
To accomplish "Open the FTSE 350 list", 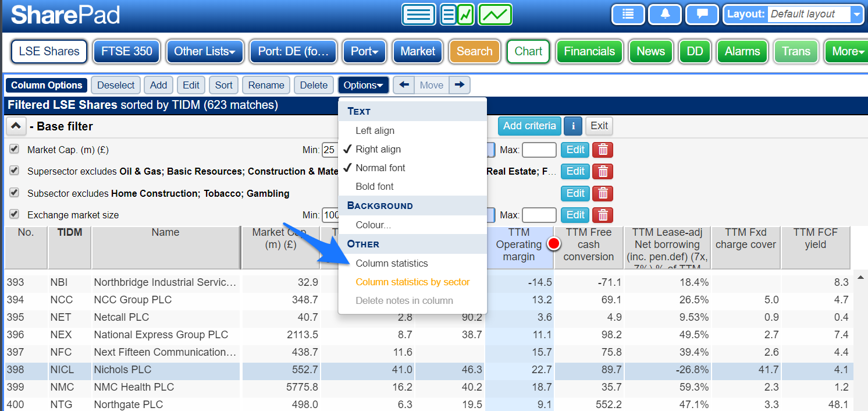I will [127, 51].
